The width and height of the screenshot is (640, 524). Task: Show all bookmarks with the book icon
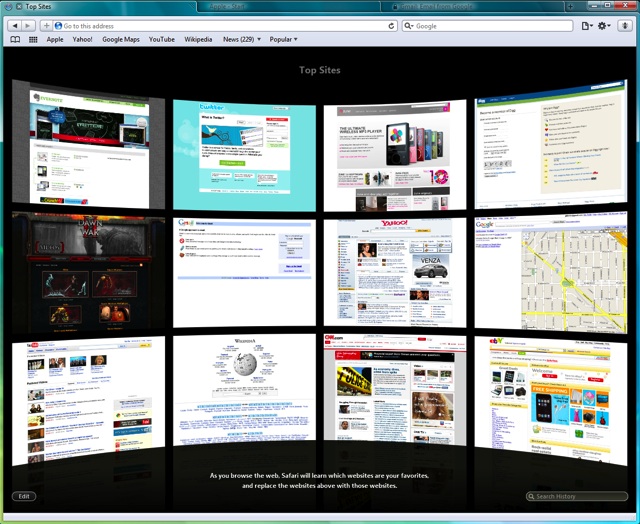(15, 40)
